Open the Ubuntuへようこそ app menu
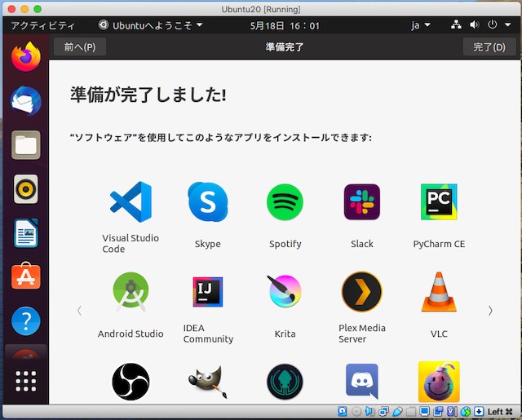The height and width of the screenshot is (420, 522). coord(150,25)
